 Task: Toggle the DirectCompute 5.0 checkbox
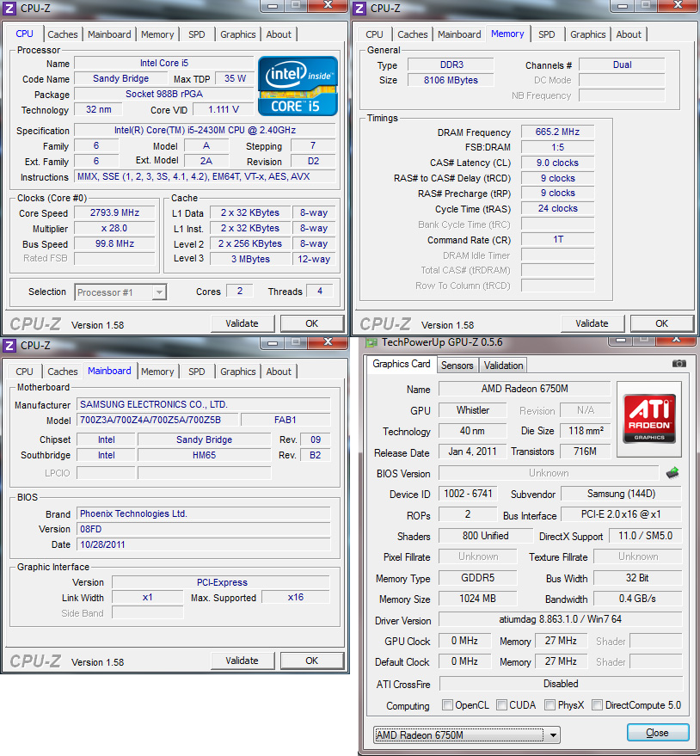(x=597, y=705)
